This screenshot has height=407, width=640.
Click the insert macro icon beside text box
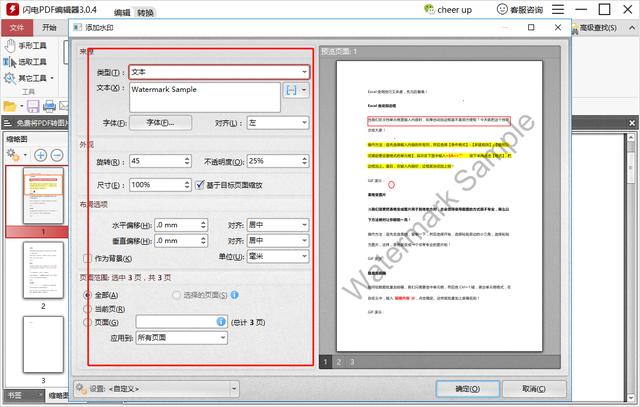(291, 90)
